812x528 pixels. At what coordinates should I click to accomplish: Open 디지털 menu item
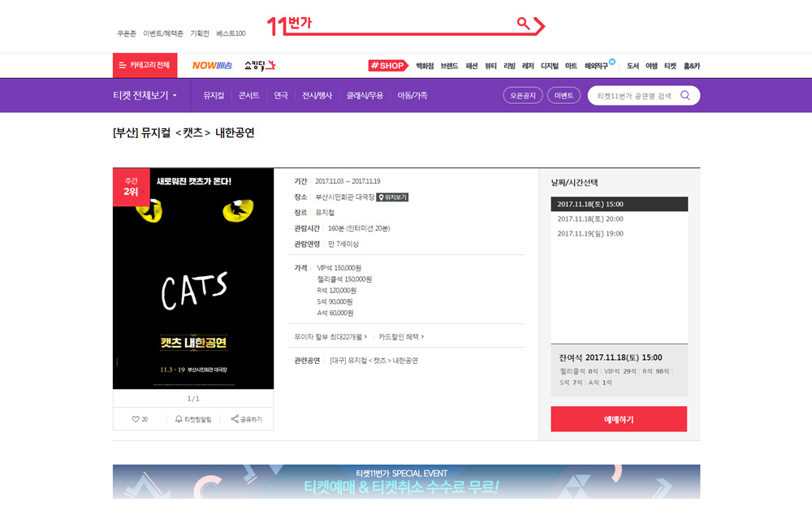click(550, 66)
